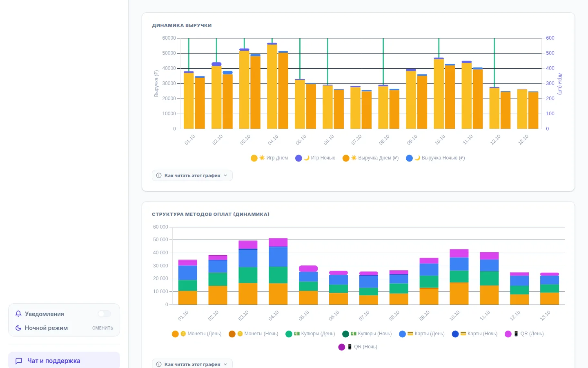Click the ДИНАМИКА ВЫРУЧКИ chart title
This screenshot has width=588, height=368.
[182, 25]
